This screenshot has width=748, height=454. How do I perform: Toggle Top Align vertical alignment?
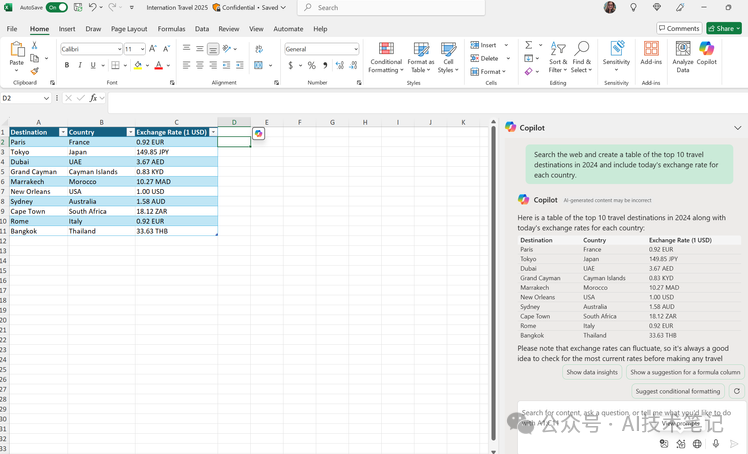(187, 49)
